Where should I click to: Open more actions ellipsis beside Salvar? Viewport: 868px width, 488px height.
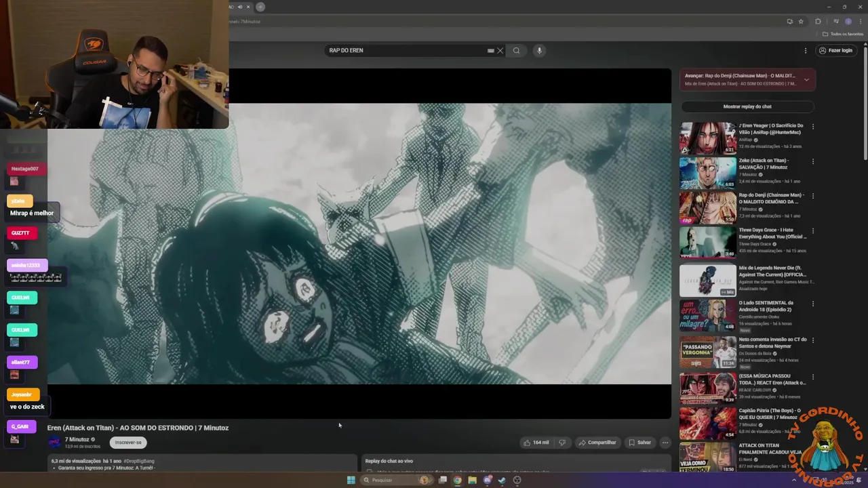tap(665, 443)
